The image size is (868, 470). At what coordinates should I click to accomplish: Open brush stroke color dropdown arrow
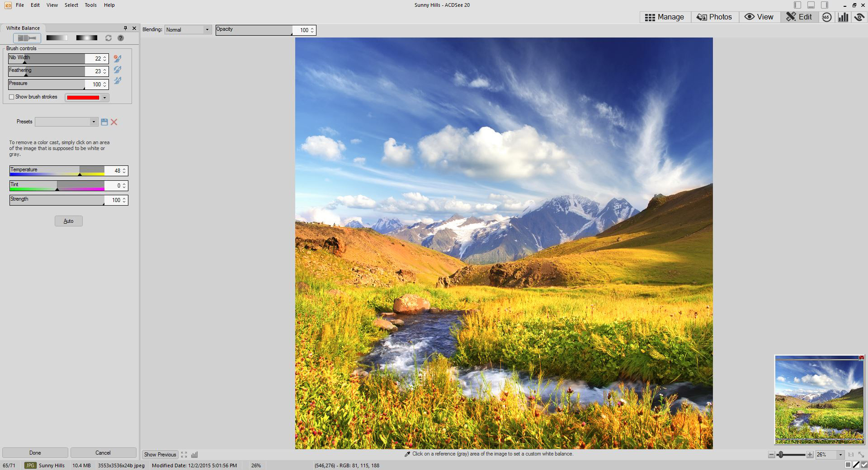pyautogui.click(x=105, y=98)
